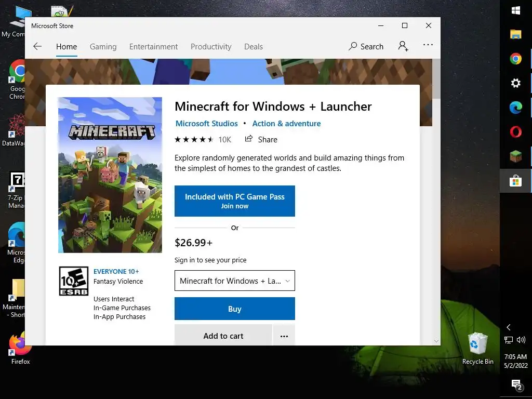Open the Minecraft edition dropdown

(234, 281)
